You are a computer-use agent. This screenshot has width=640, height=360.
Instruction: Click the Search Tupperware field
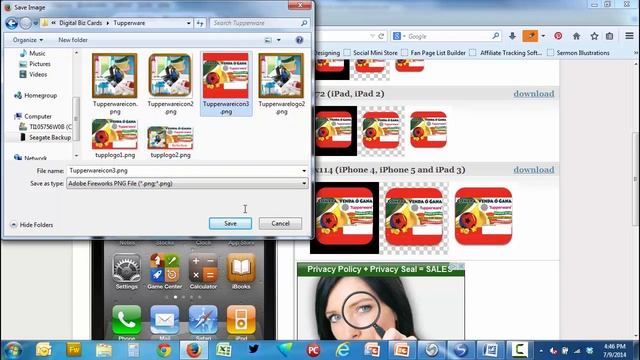260,23
